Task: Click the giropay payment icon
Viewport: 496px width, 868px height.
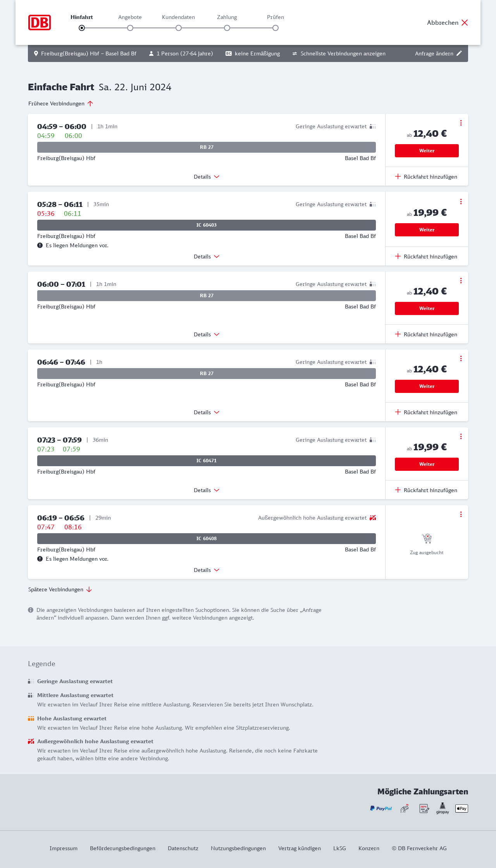Action: [443, 808]
